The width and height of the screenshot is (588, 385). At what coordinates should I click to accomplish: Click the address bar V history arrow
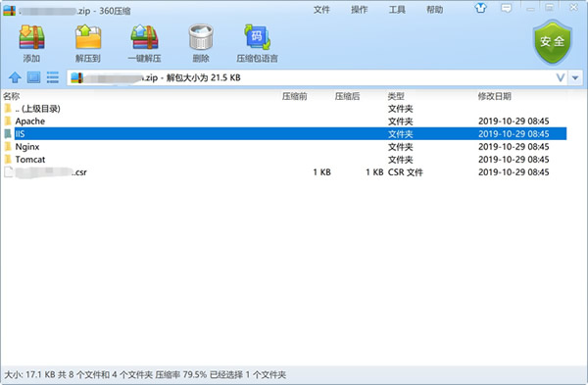[561, 78]
